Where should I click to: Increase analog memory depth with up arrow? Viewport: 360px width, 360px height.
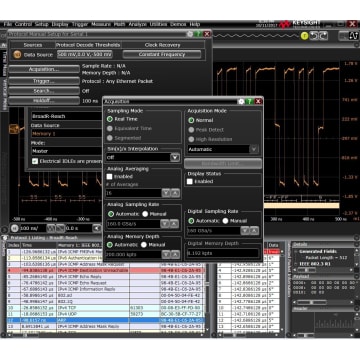[175, 255]
